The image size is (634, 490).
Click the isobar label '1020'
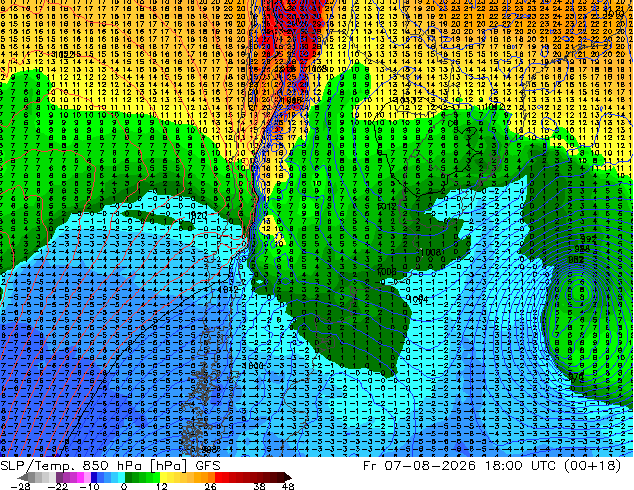click(x=198, y=216)
